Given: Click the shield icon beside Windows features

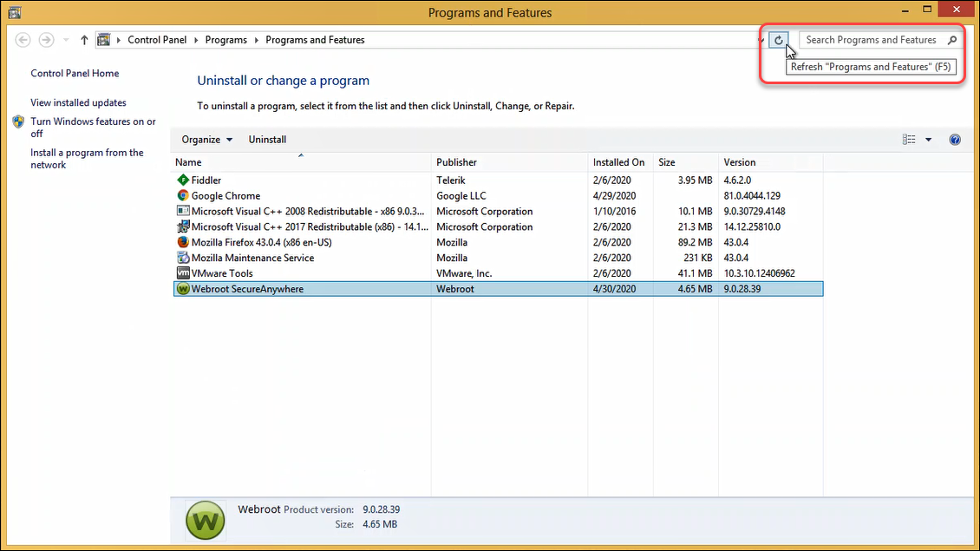Looking at the screenshot, I should point(18,121).
